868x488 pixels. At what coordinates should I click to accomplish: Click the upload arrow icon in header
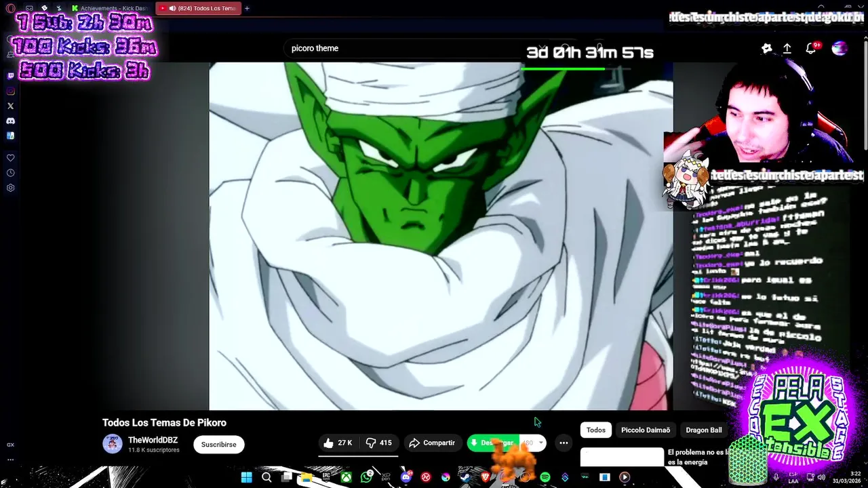click(787, 49)
